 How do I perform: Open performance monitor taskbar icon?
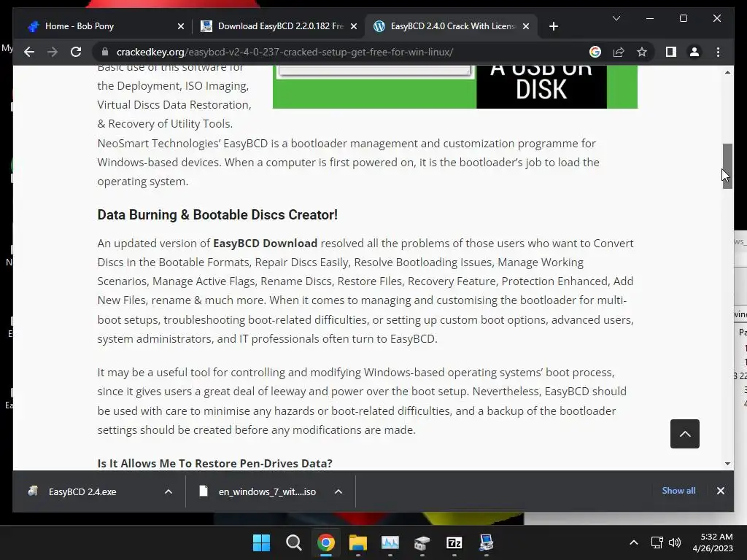point(390,542)
